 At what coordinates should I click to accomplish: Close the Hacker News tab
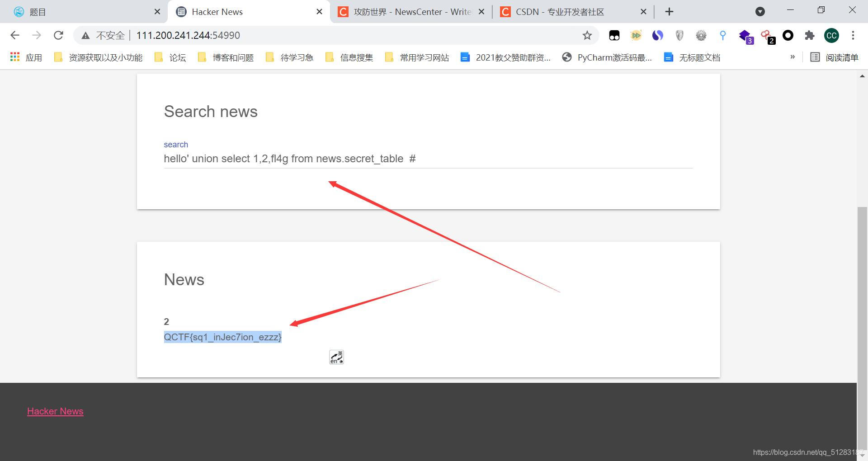pyautogui.click(x=319, y=12)
